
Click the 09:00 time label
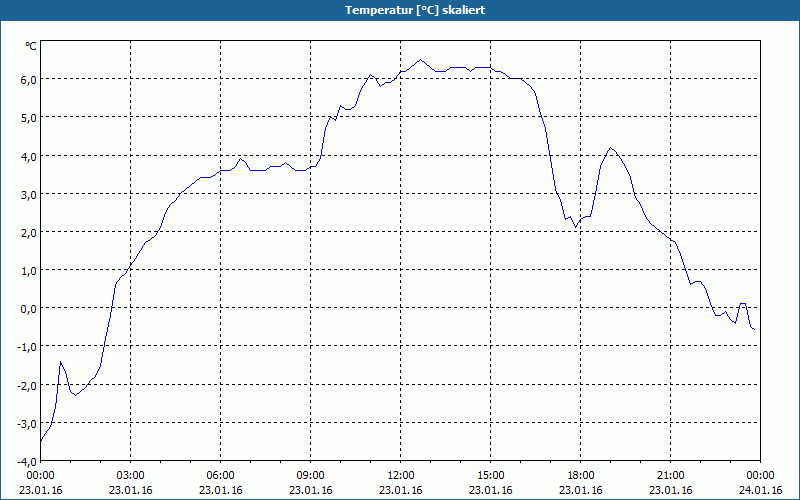(311, 476)
